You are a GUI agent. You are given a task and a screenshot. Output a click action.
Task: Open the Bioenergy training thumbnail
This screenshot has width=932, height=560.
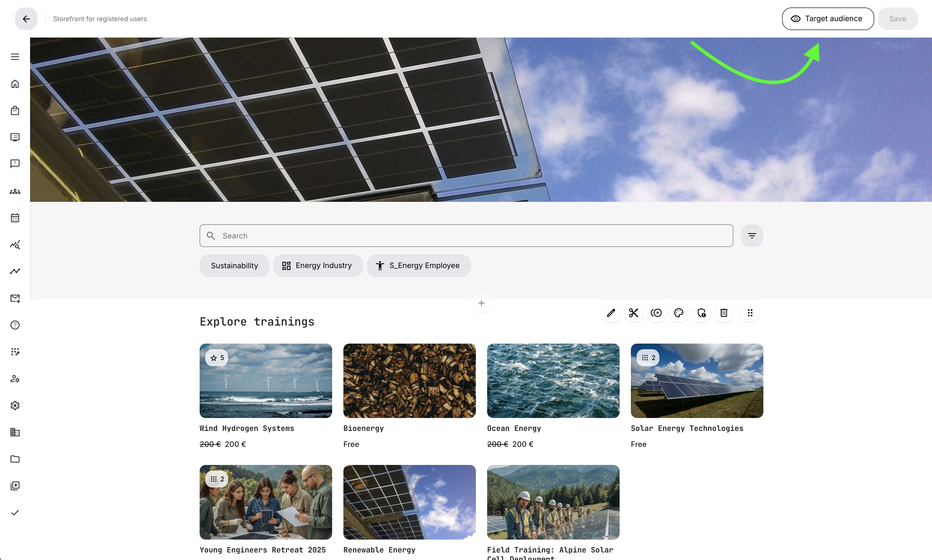409,380
